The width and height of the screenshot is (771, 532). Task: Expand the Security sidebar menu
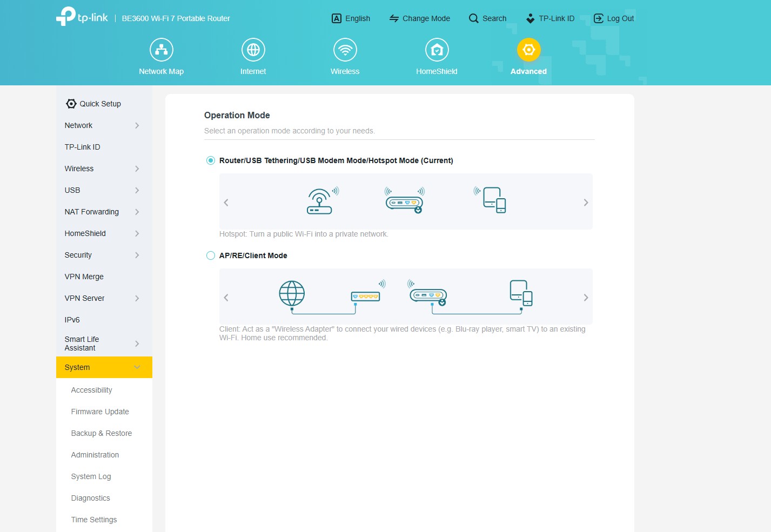[104, 255]
